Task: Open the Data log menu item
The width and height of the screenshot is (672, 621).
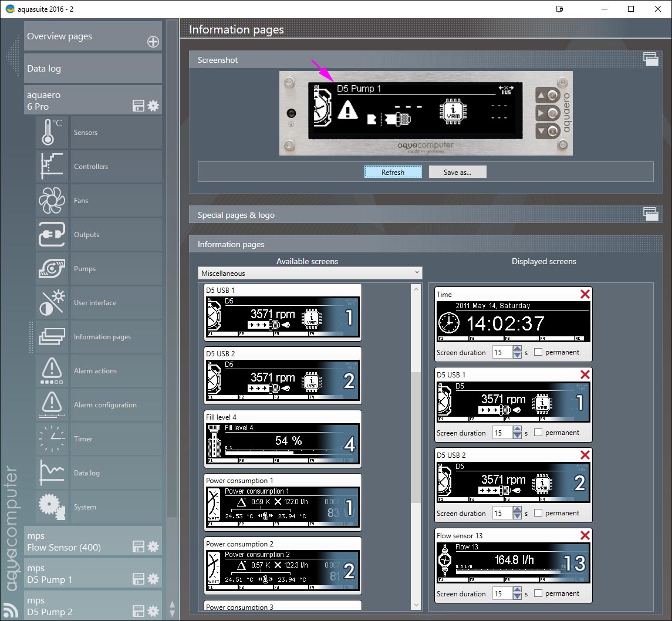Action: coord(93,69)
